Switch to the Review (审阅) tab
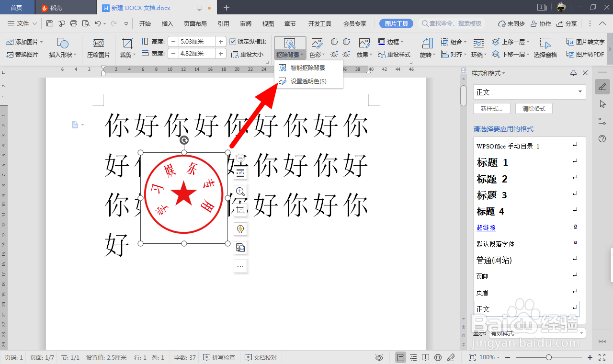Image resolution: width=613 pixels, height=364 pixels. pos(246,23)
